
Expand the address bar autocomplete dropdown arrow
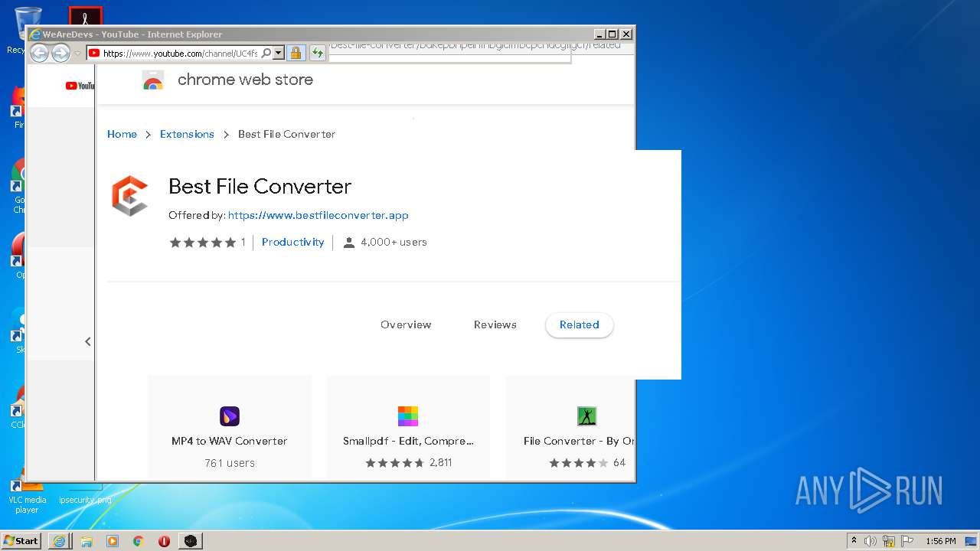(x=279, y=53)
